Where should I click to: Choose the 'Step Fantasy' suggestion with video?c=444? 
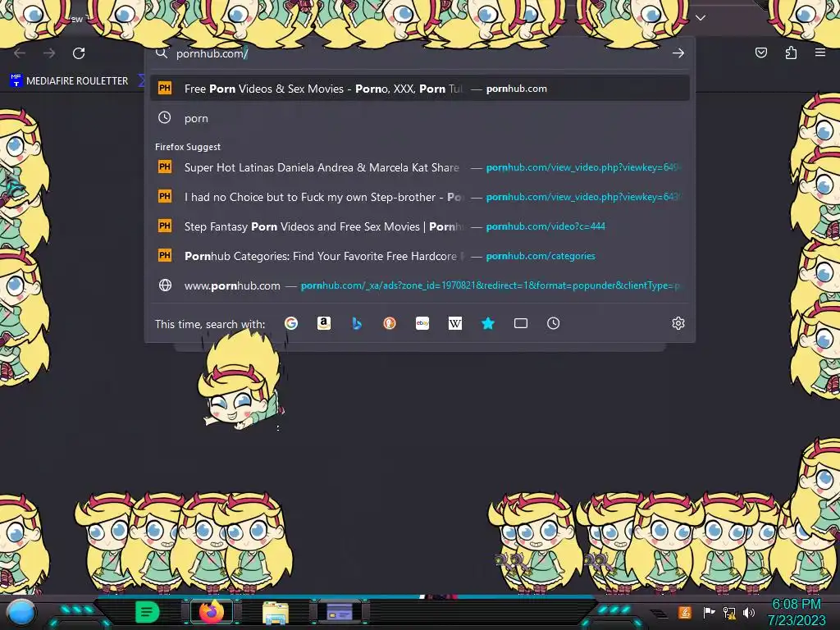point(419,226)
